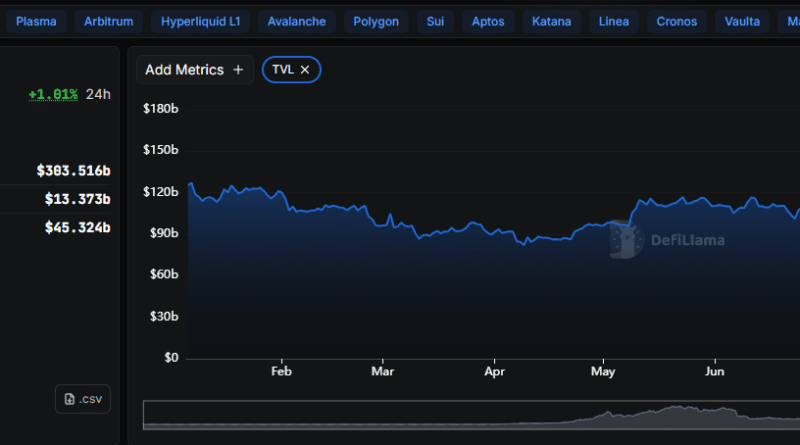Image resolution: width=800 pixels, height=445 pixels.
Task: Switch to the Linea chain
Action: click(614, 21)
